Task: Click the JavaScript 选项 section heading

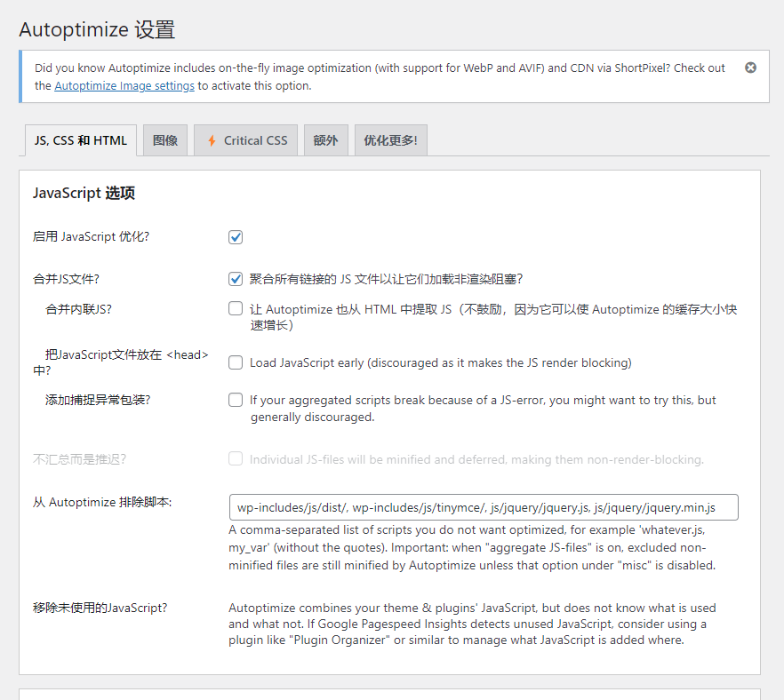Action: coord(84,193)
